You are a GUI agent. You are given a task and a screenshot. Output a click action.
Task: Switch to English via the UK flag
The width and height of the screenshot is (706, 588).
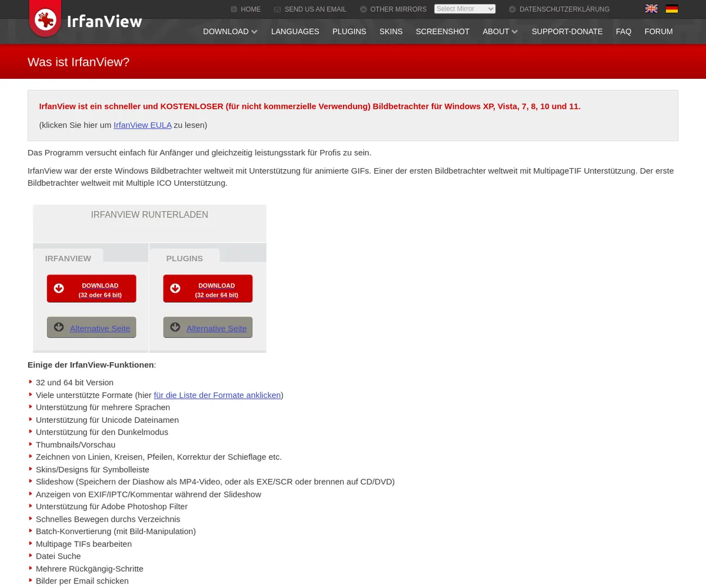point(651,9)
